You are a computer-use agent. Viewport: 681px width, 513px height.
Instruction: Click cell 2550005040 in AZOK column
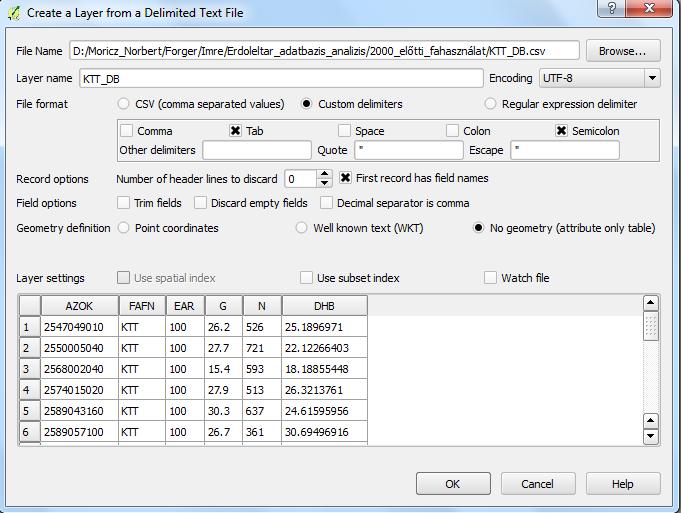point(79,348)
